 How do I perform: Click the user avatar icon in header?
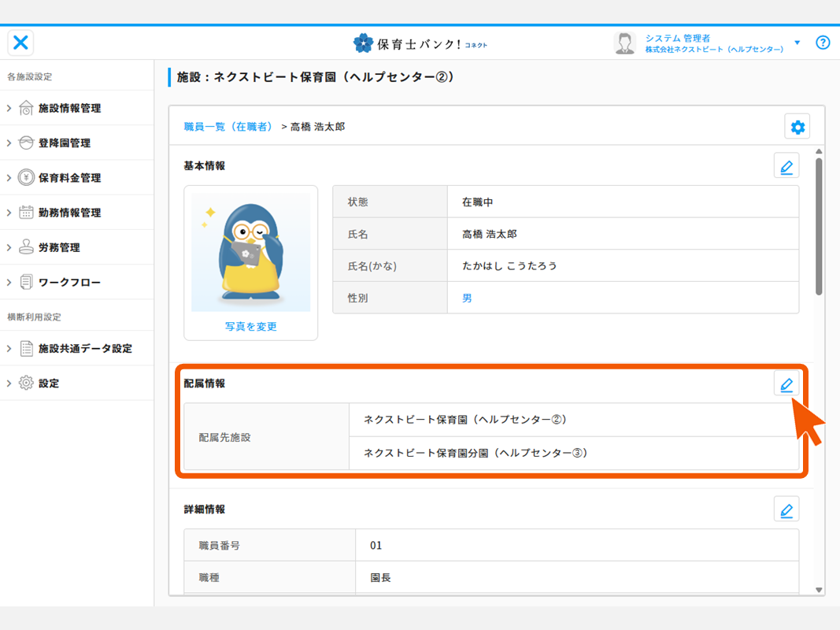coord(625,43)
